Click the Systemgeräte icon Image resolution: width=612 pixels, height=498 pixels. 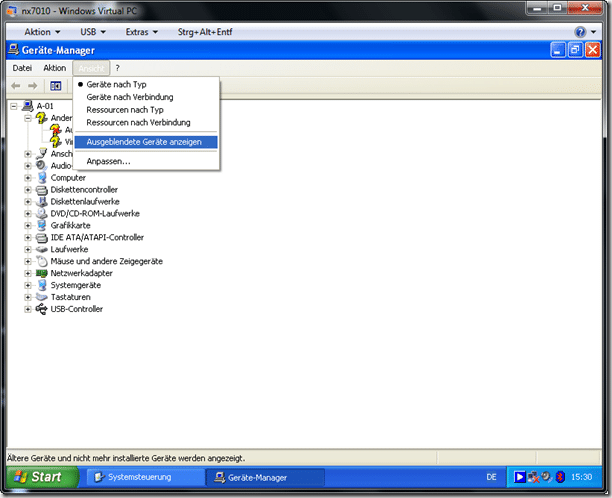42,285
